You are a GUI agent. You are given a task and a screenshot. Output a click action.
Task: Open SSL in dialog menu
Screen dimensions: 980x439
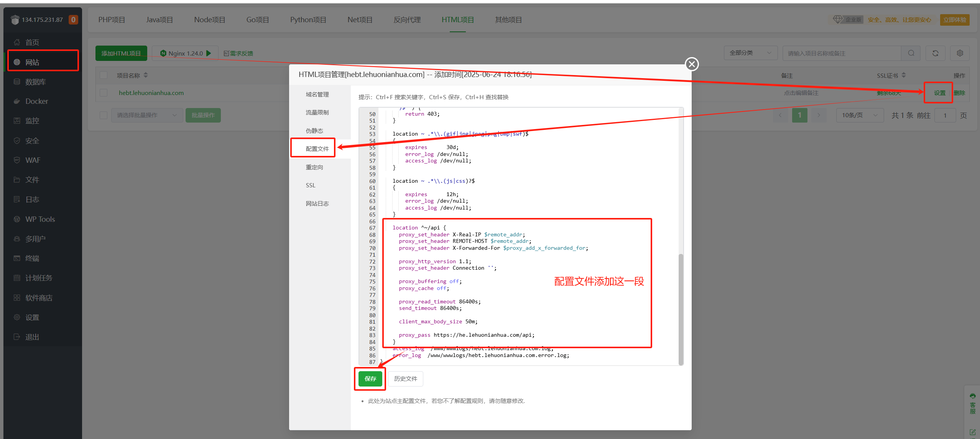coord(311,185)
